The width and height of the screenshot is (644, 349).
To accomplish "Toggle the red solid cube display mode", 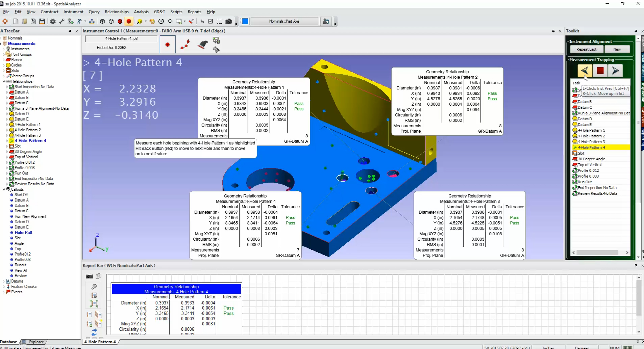I will pyautogui.click(x=129, y=21).
